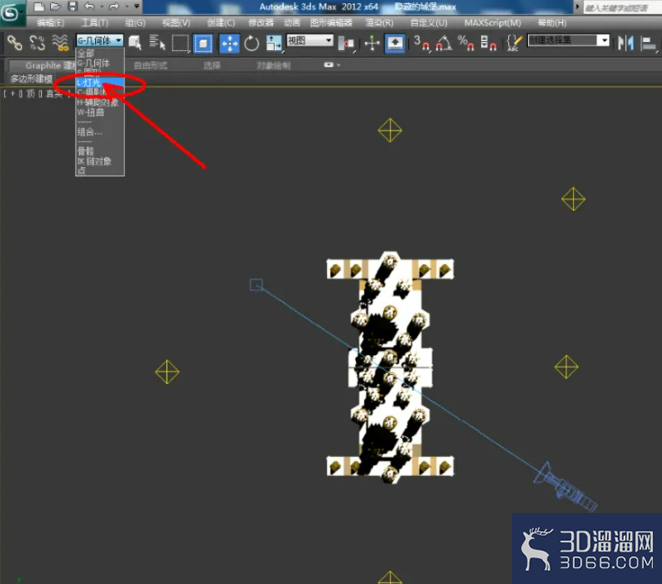Open the 图形编辑器 menu

(x=331, y=23)
